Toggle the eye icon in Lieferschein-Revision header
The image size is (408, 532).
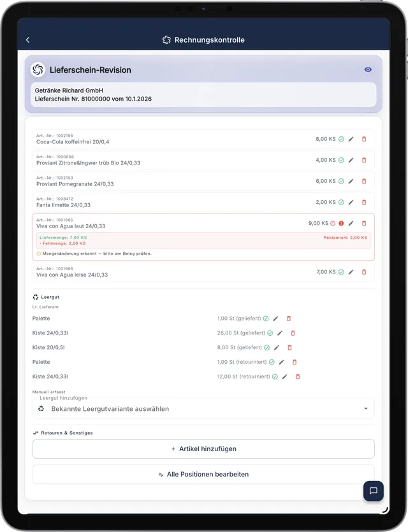tap(368, 69)
